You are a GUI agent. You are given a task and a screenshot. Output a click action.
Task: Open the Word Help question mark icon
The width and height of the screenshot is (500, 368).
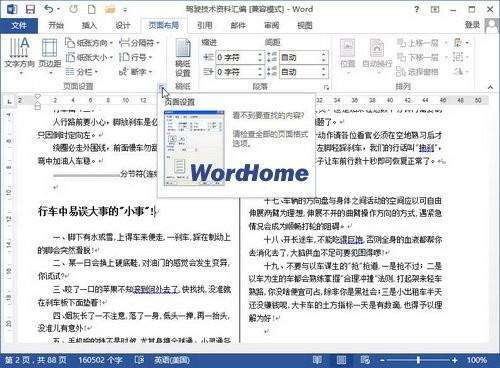tap(417, 9)
